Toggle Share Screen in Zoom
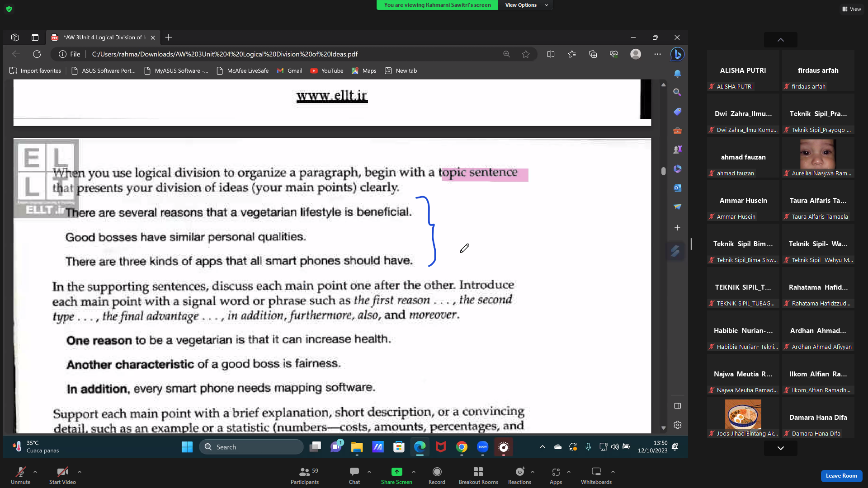The width and height of the screenshot is (868, 488). click(x=396, y=476)
